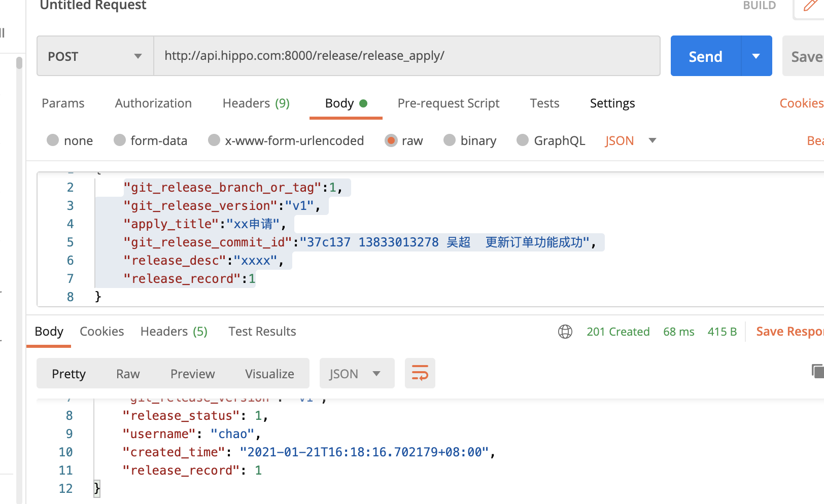Viewport: 824px width, 504px height.
Task: Open the POST method dropdown
Action: pyautogui.click(x=95, y=56)
